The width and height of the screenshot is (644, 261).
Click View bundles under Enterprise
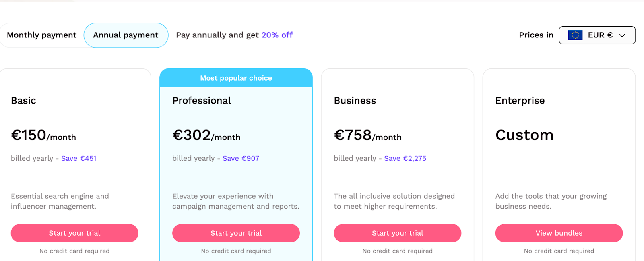pos(559,233)
